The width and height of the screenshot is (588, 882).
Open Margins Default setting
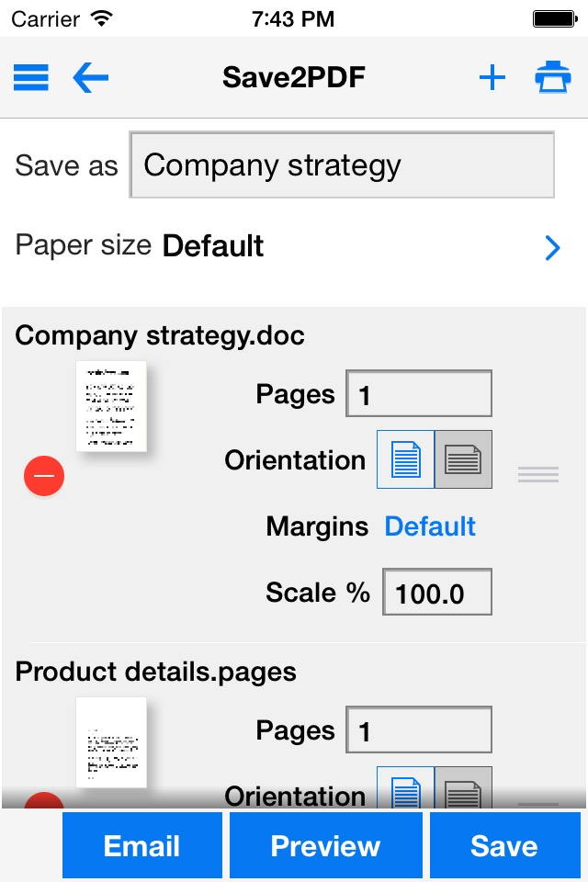(x=430, y=526)
